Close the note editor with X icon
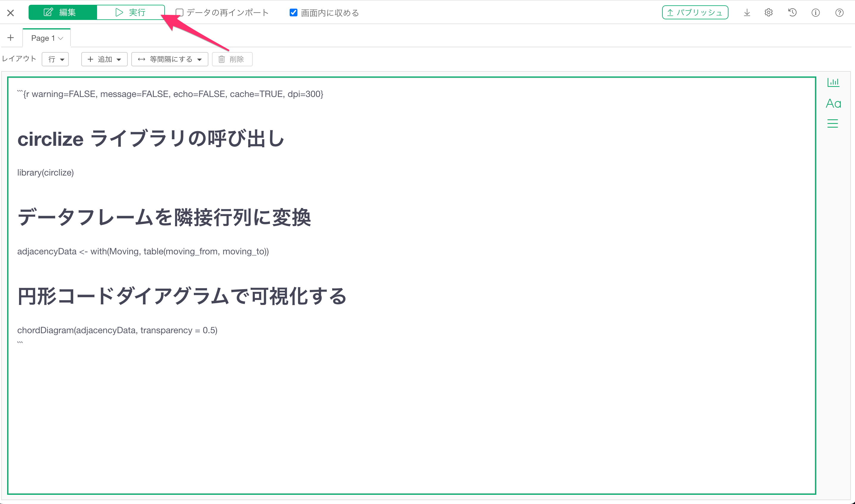855x504 pixels. coord(10,13)
